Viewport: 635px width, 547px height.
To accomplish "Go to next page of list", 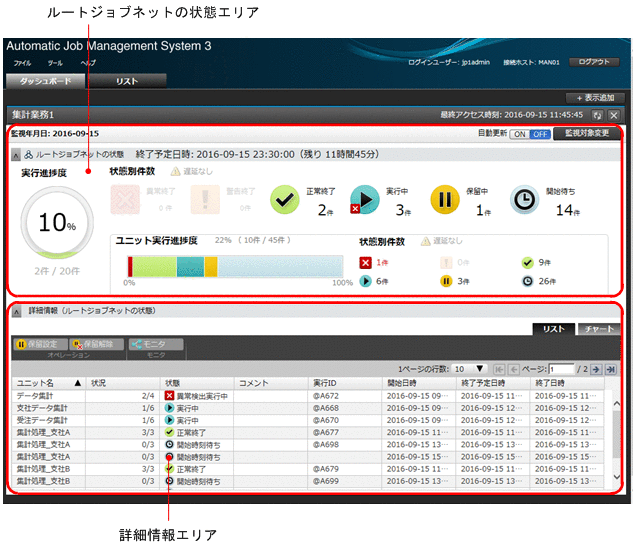I will 596,369.
